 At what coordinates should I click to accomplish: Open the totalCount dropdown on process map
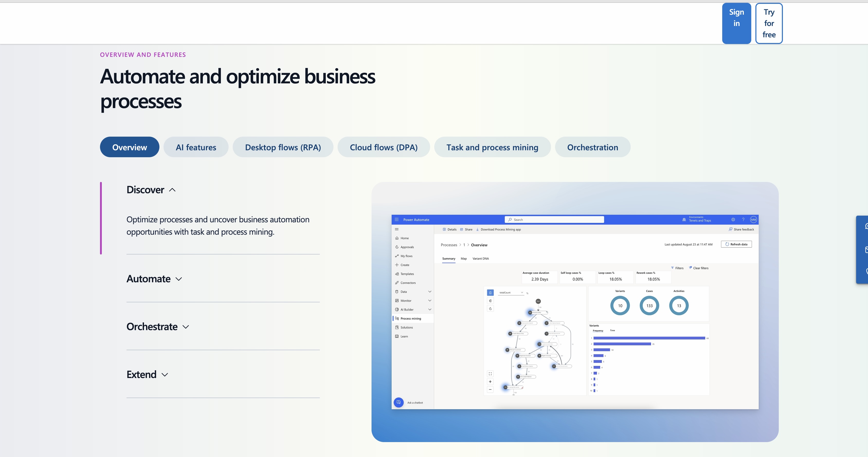click(x=511, y=292)
